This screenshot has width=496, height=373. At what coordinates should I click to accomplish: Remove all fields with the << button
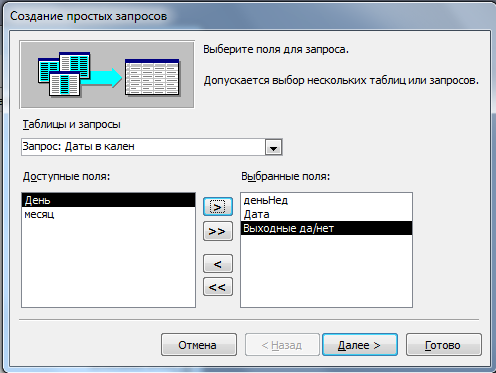pyautogui.click(x=218, y=287)
